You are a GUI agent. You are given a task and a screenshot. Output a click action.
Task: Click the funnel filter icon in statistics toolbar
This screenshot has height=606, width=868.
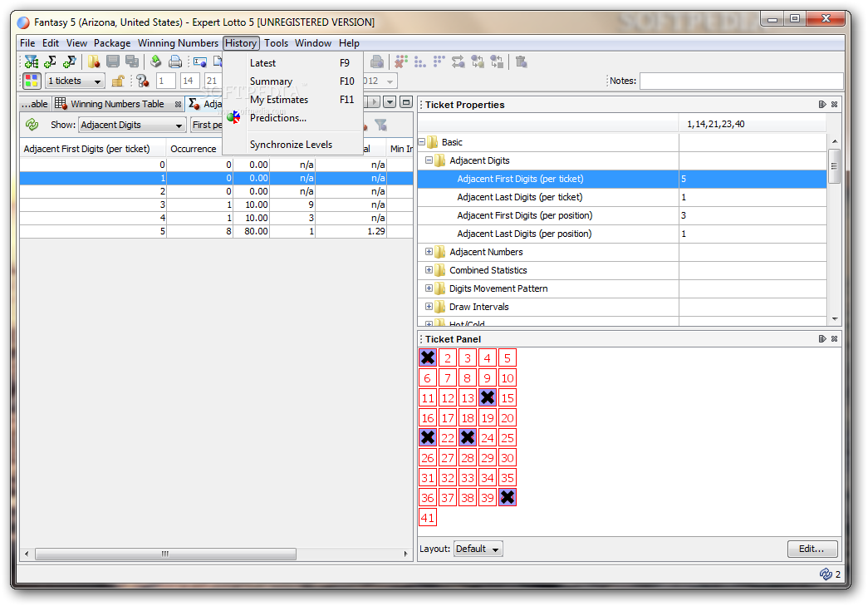(381, 125)
